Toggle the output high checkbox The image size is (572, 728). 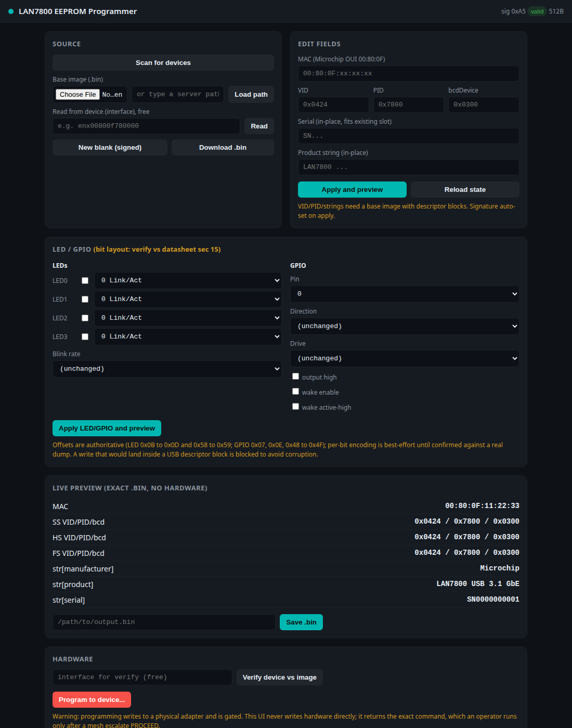tap(295, 376)
